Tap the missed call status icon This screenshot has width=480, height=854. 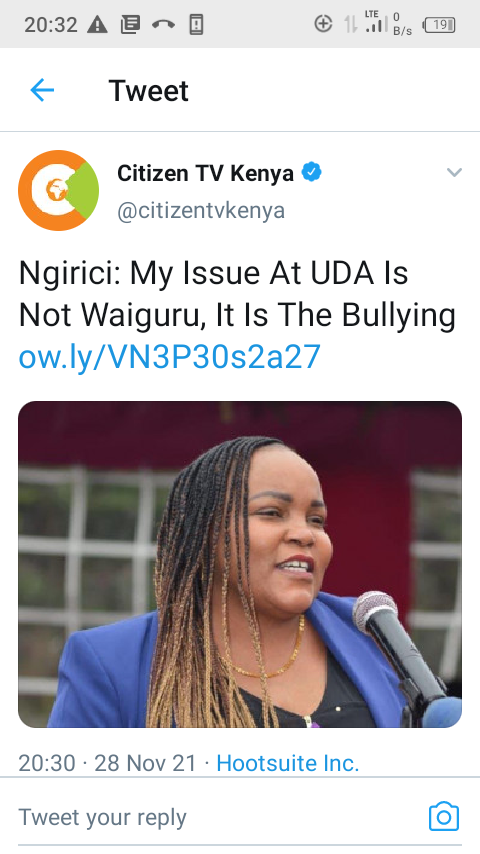pyautogui.click(x=163, y=25)
